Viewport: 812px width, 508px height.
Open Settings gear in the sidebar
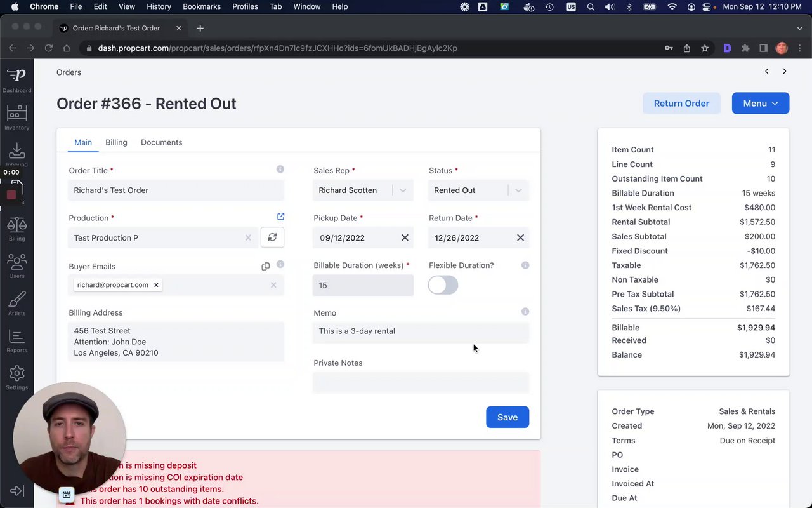tap(16, 377)
